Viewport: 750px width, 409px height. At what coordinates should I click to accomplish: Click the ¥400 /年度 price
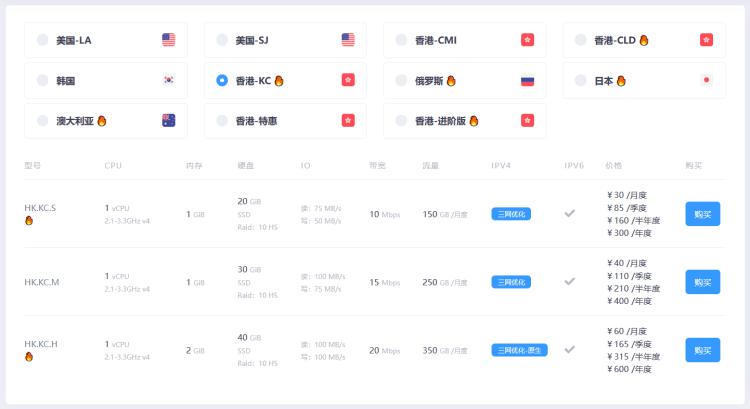tap(629, 301)
